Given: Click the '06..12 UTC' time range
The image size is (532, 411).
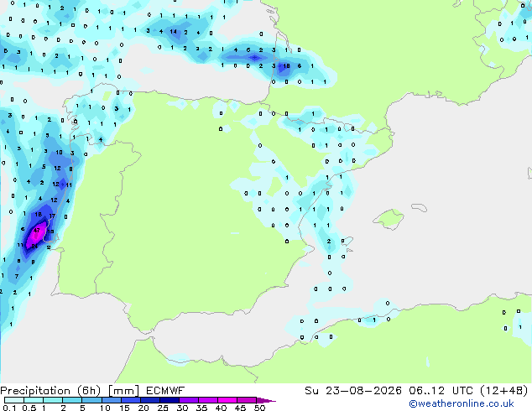Looking at the screenshot, I should (441, 391).
